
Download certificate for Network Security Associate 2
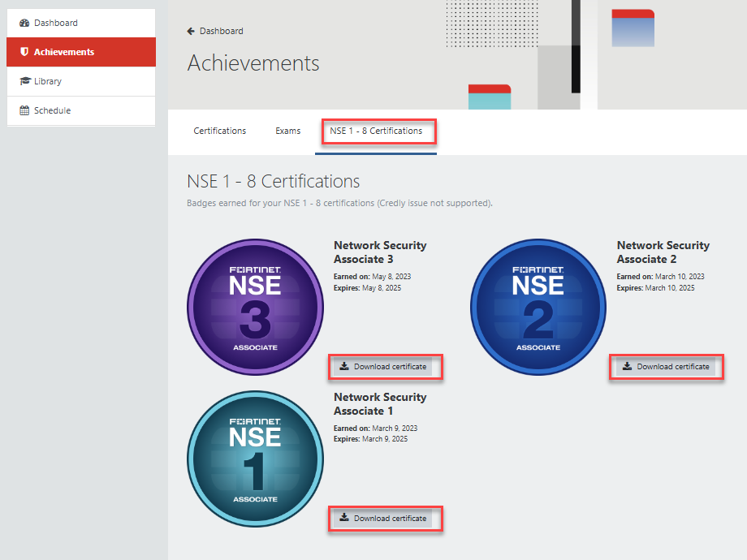(666, 367)
